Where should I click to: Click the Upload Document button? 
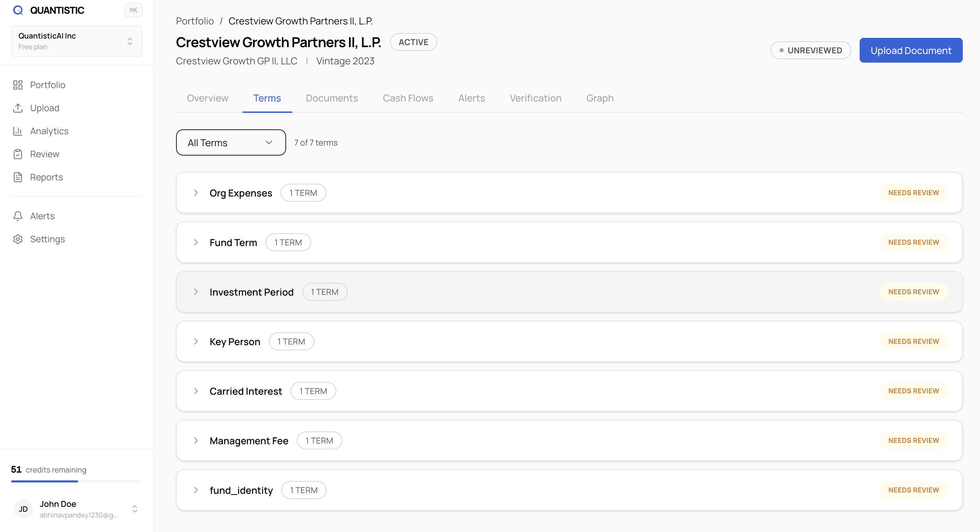click(x=911, y=50)
